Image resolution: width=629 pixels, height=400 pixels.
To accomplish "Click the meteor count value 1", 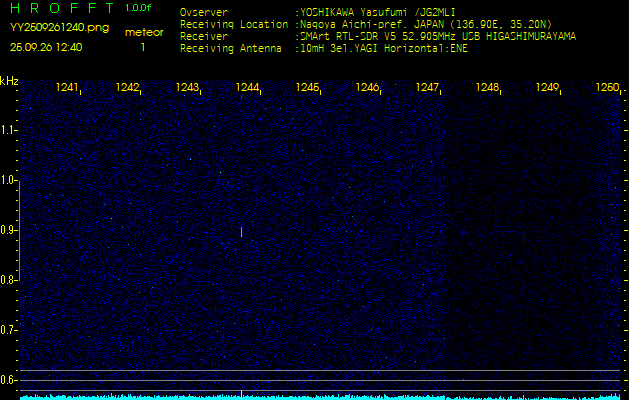I will pos(142,47).
